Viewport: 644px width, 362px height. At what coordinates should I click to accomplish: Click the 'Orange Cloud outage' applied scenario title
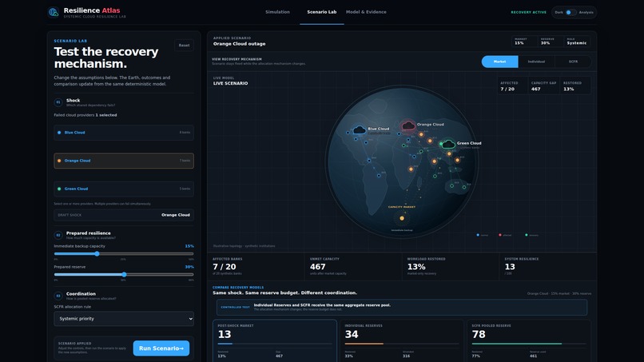click(239, 44)
